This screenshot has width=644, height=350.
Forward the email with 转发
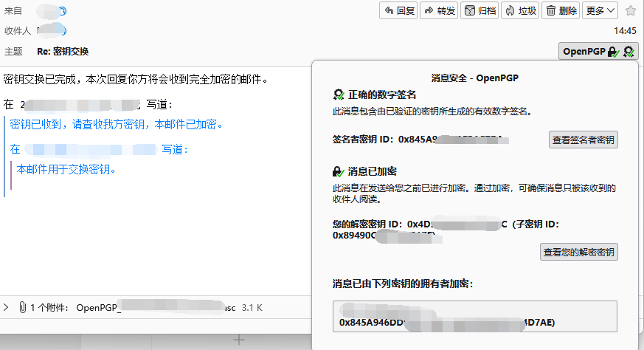coord(439,10)
